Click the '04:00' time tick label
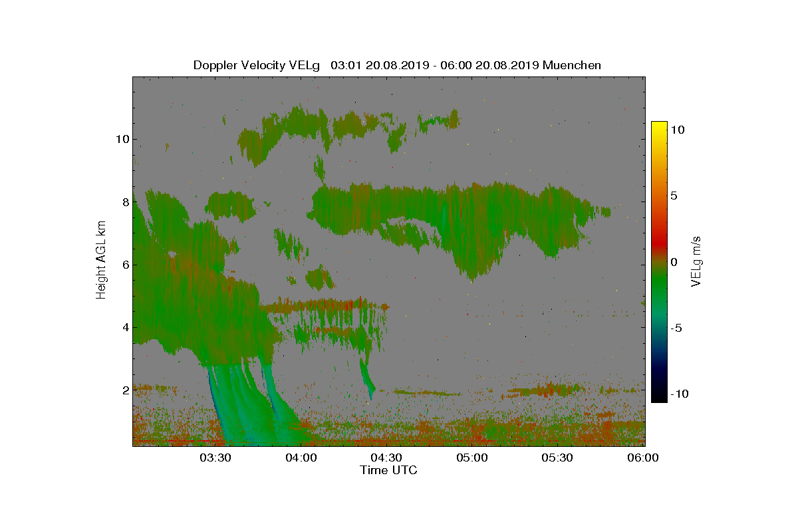The height and width of the screenshot is (532, 798). tap(301, 458)
